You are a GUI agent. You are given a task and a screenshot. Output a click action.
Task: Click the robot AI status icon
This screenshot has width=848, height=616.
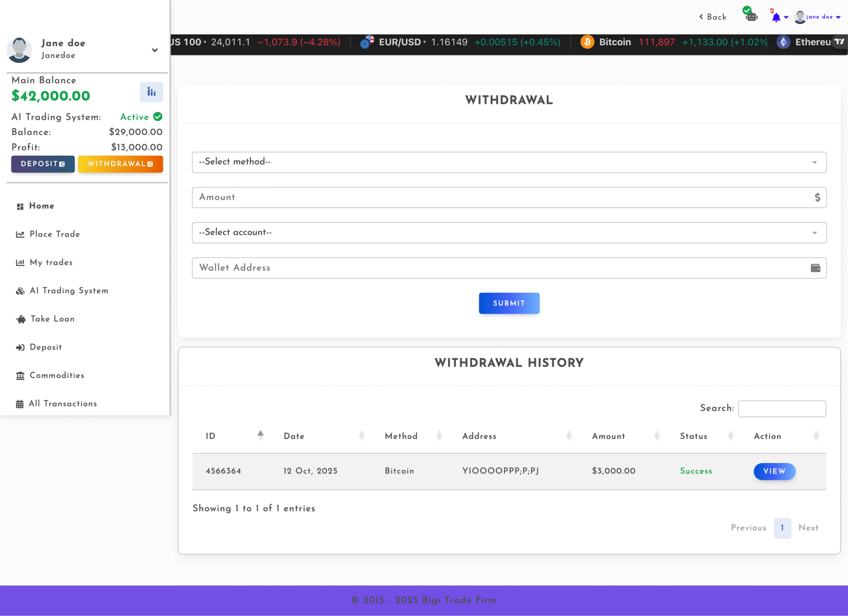click(751, 16)
